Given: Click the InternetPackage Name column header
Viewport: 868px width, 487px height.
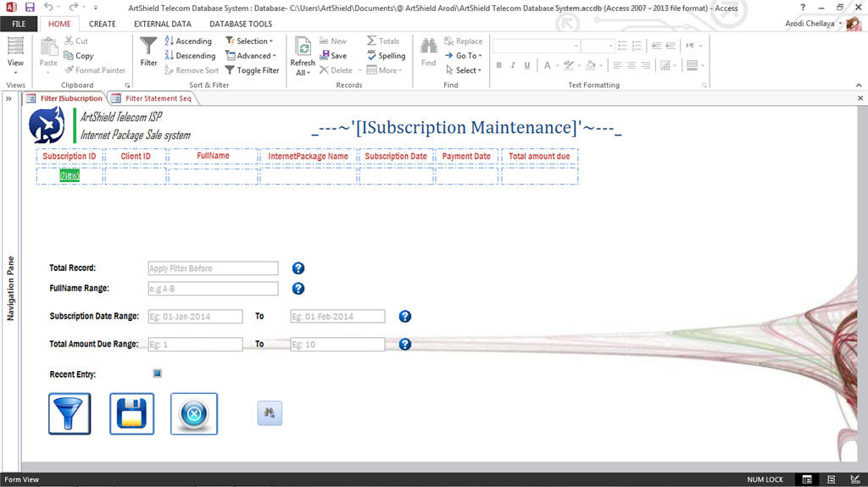Looking at the screenshot, I should 309,156.
